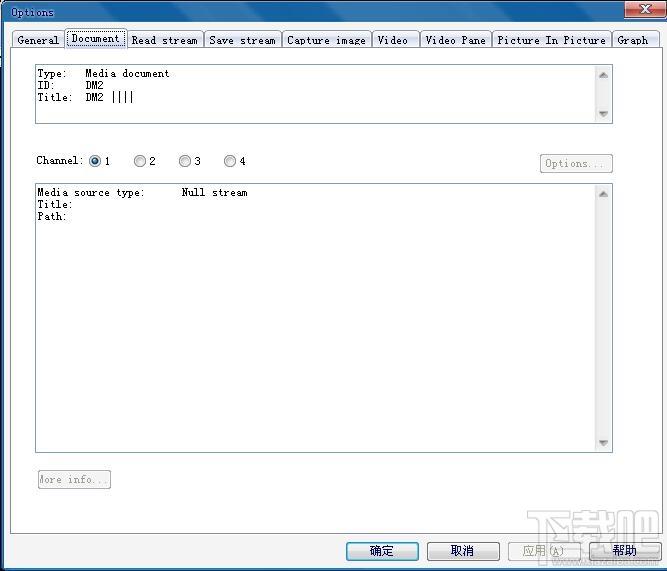Confirm with the 确定 button

(x=382, y=551)
